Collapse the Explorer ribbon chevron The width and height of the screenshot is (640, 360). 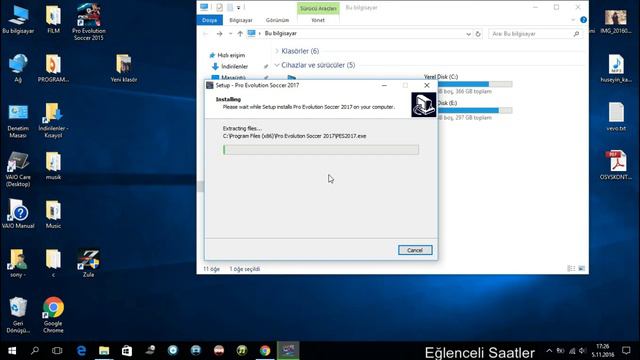tap(573, 20)
